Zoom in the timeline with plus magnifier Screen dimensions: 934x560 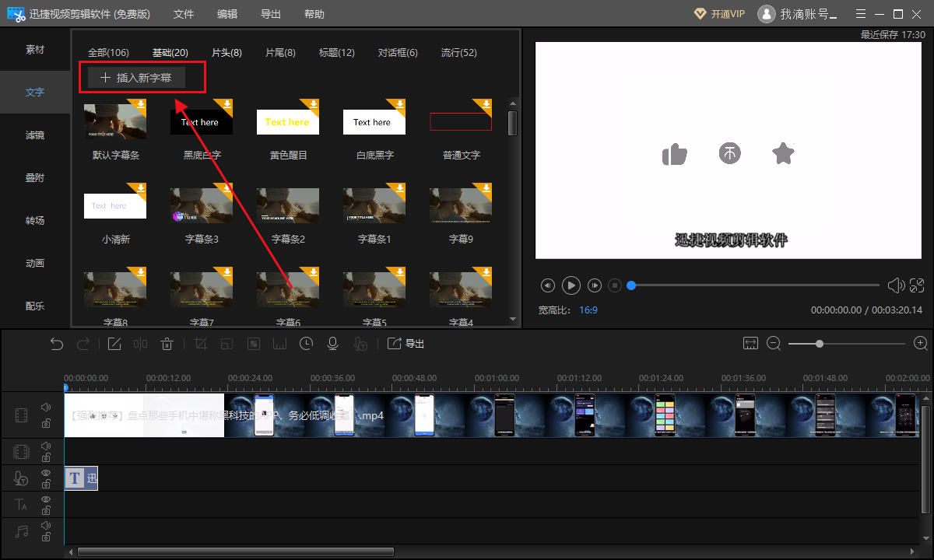click(921, 343)
